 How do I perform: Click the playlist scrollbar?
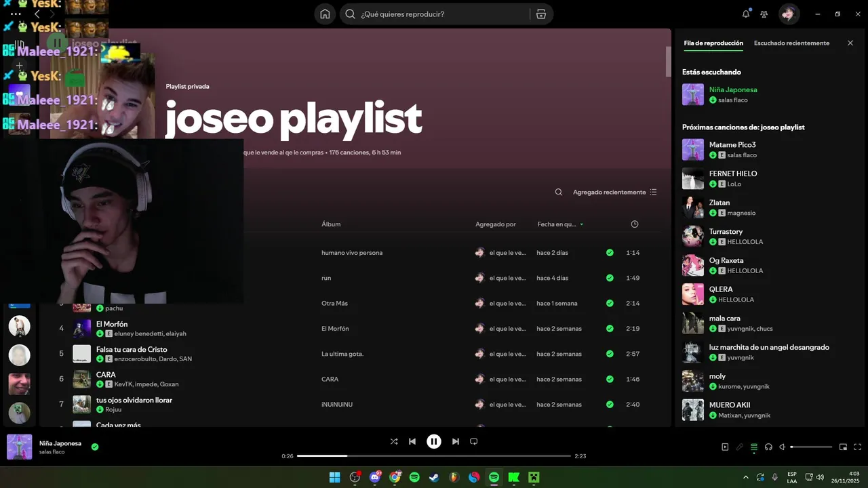pyautogui.click(x=668, y=62)
